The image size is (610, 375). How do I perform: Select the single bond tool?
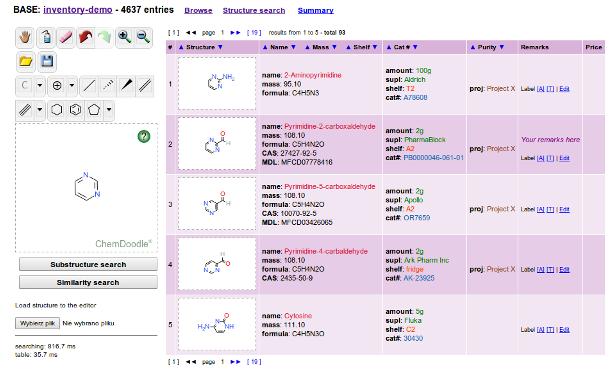89,86
